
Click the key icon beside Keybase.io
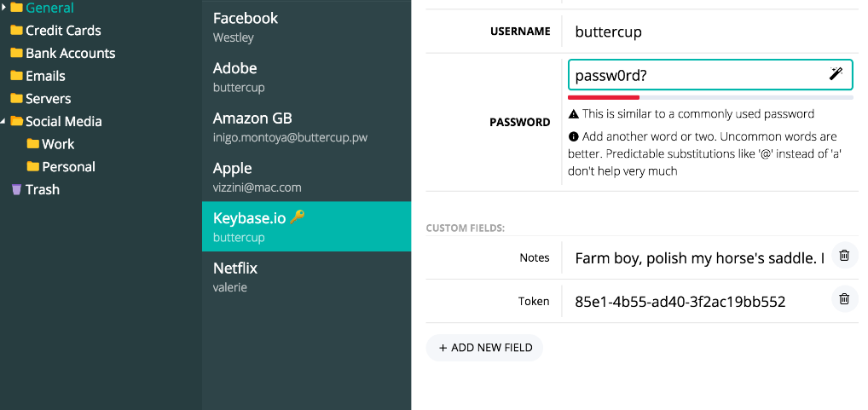coord(298,217)
